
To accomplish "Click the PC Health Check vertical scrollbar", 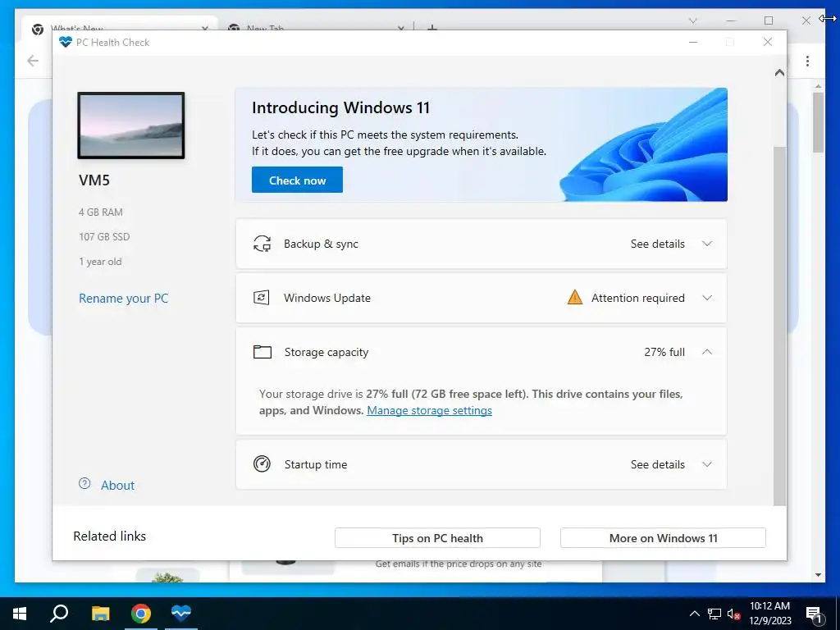I will point(779,326).
